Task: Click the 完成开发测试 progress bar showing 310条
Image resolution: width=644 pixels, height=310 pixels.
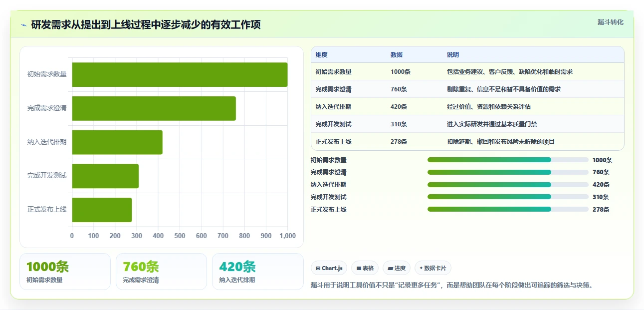Action: tap(508, 197)
